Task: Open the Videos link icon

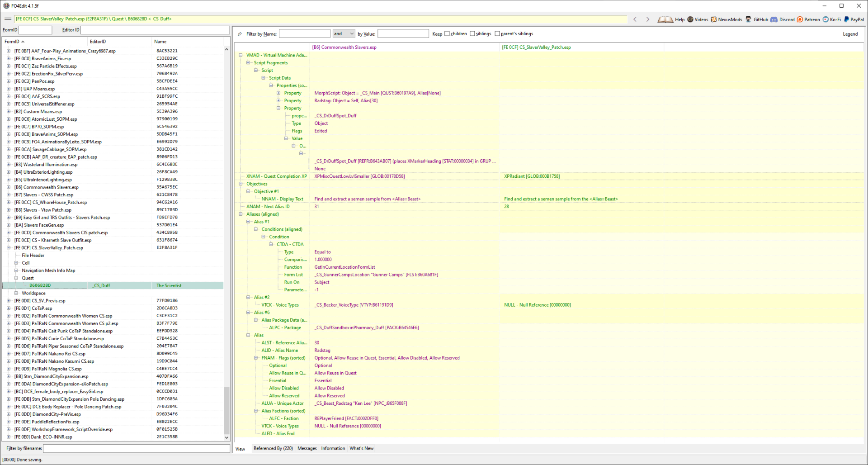Action: 690,19
